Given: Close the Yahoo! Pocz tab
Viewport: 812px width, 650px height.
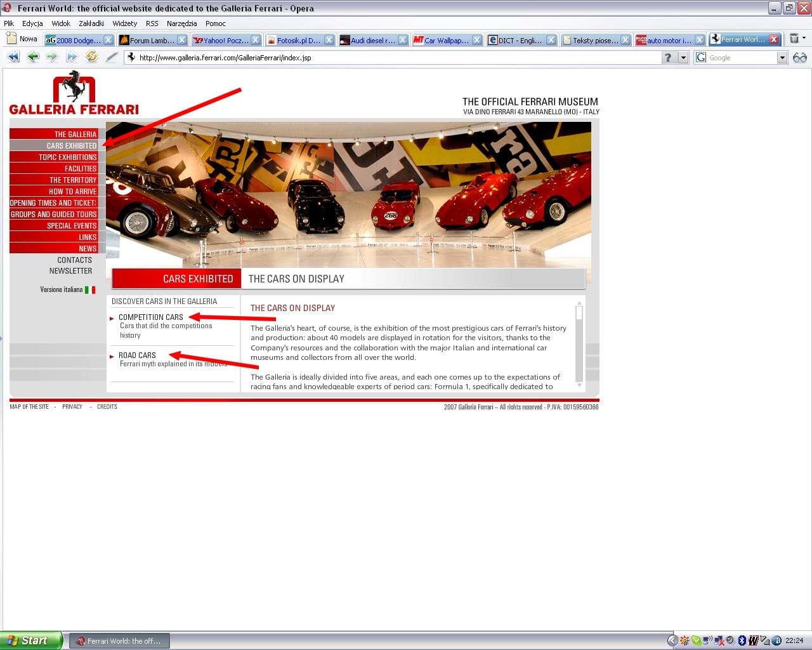Looking at the screenshot, I should (256, 40).
